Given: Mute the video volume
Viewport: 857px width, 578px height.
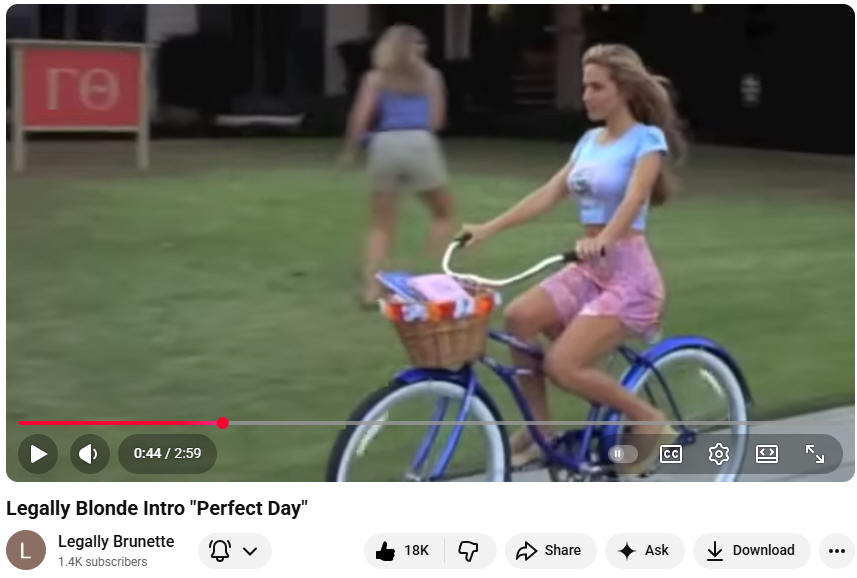Looking at the screenshot, I should (90, 453).
